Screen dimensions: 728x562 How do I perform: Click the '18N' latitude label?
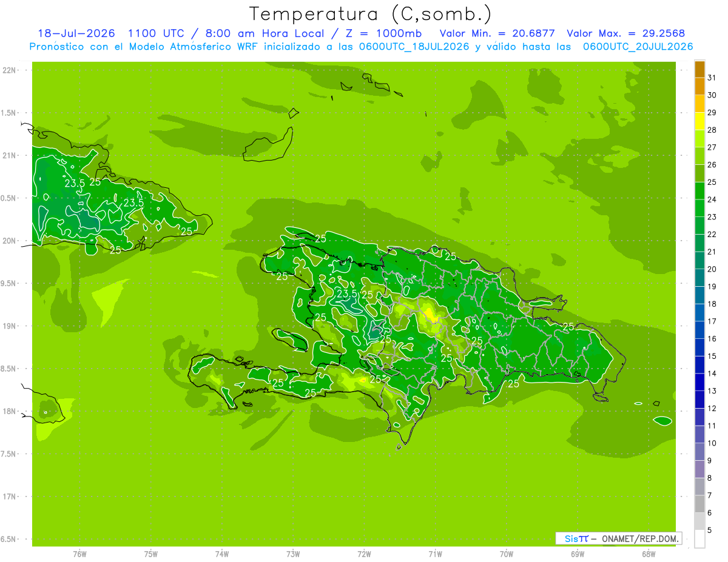[10, 411]
